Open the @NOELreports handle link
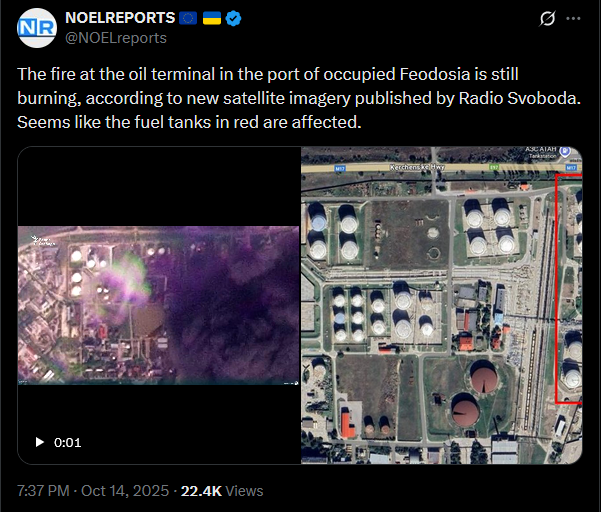The image size is (601, 512). [x=116, y=38]
